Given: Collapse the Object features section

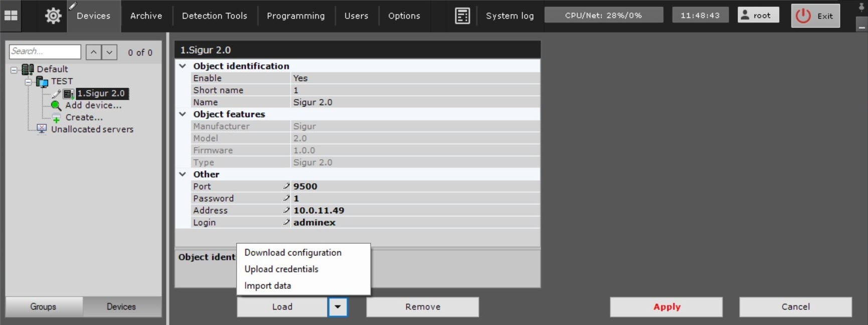Looking at the screenshot, I should pos(183,114).
